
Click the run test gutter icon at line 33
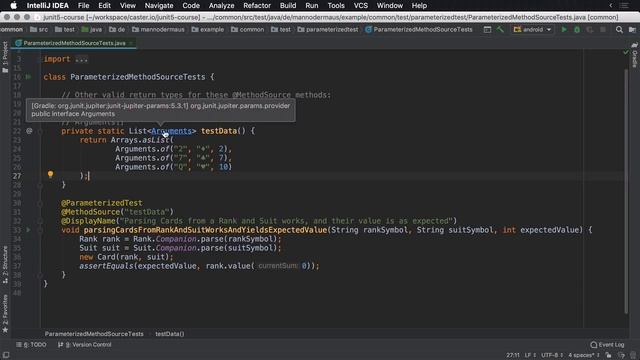(28, 230)
